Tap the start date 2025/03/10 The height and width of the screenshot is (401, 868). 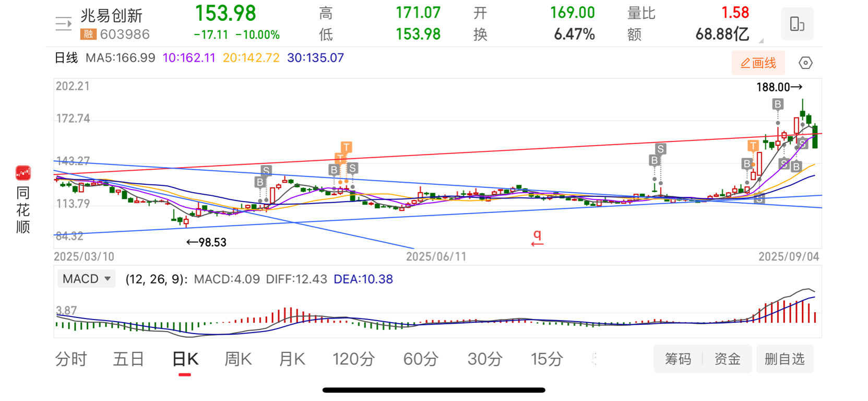84,256
